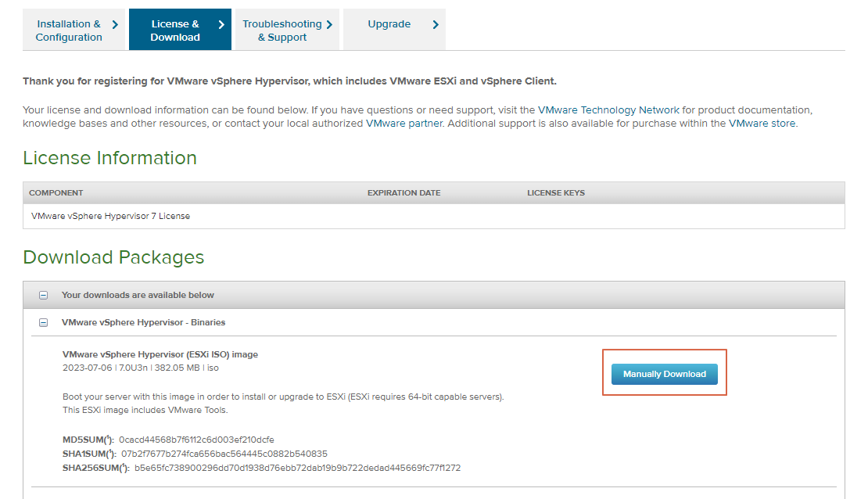Click 'VMware vSphere Hypervisor - Binaries' label

143,322
